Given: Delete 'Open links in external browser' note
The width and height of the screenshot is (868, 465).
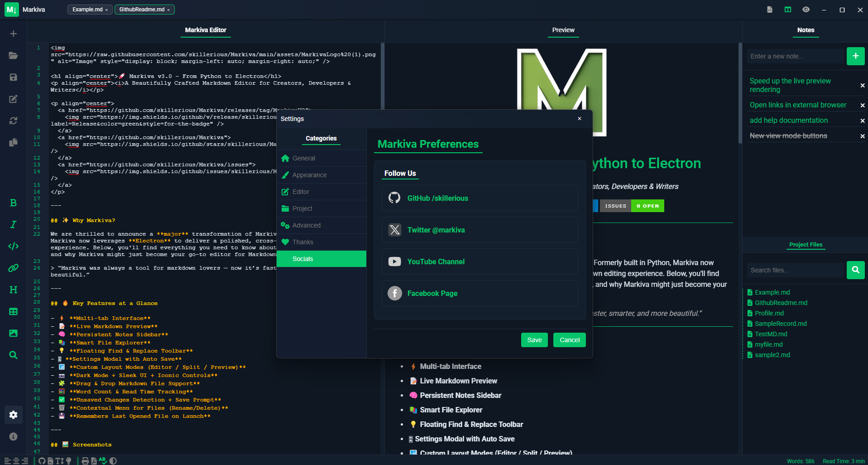Looking at the screenshot, I should pos(863,105).
